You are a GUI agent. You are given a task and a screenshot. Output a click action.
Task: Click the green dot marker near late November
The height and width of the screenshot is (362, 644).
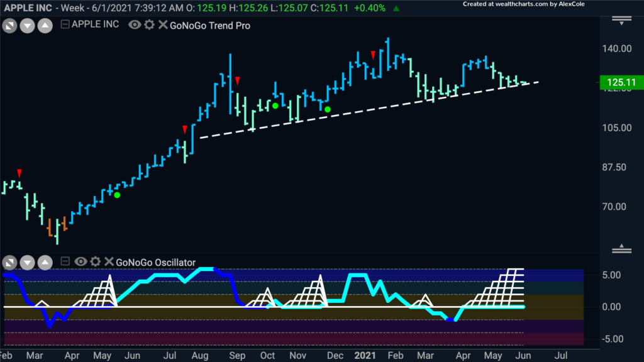pyautogui.click(x=327, y=109)
